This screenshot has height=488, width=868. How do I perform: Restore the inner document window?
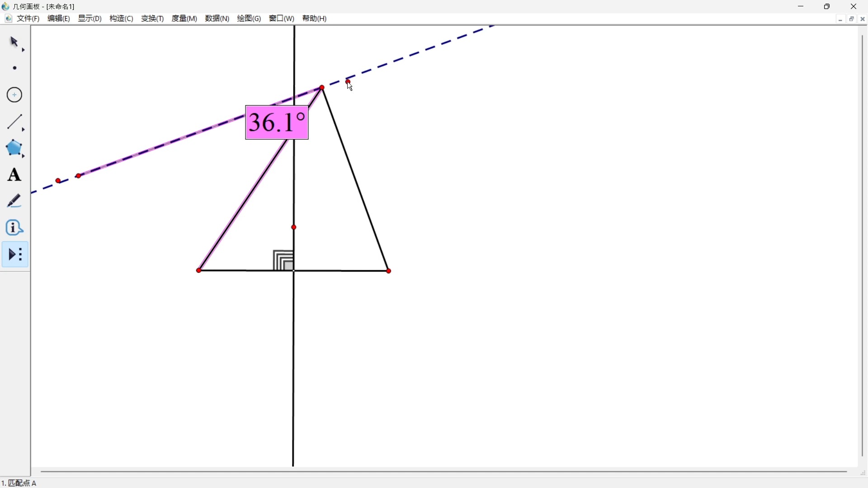852,19
